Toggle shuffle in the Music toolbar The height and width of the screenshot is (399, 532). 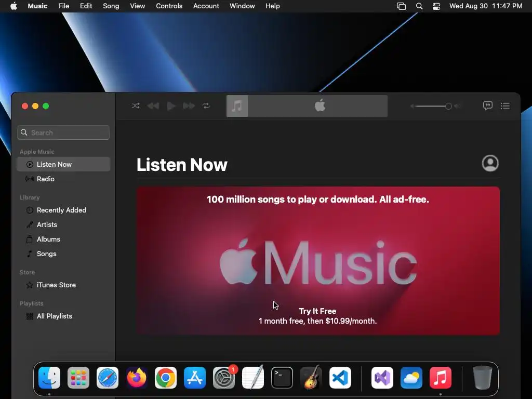pos(136,106)
